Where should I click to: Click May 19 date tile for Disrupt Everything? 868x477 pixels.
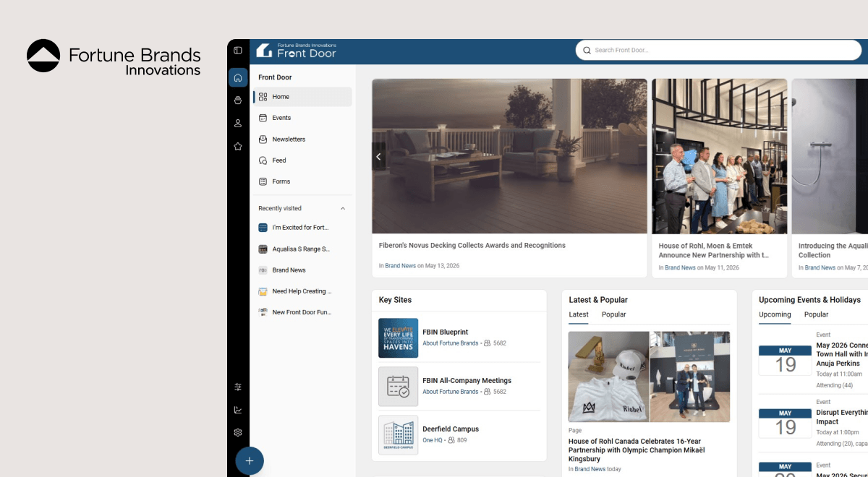[x=785, y=424]
